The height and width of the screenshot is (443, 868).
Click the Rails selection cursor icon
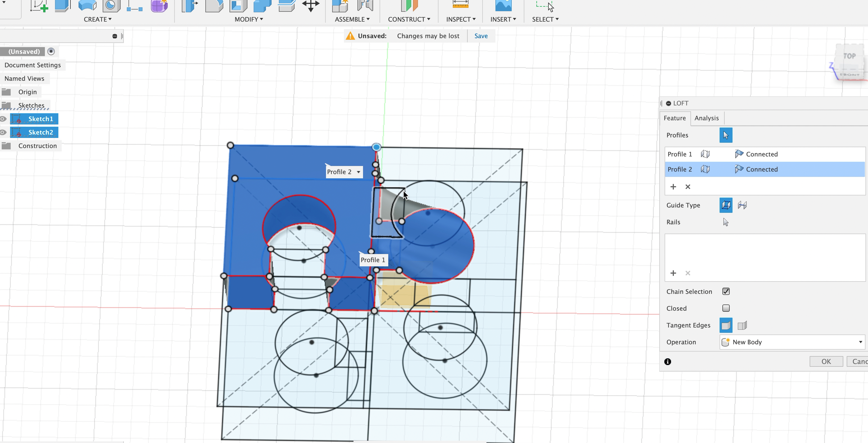tap(725, 222)
